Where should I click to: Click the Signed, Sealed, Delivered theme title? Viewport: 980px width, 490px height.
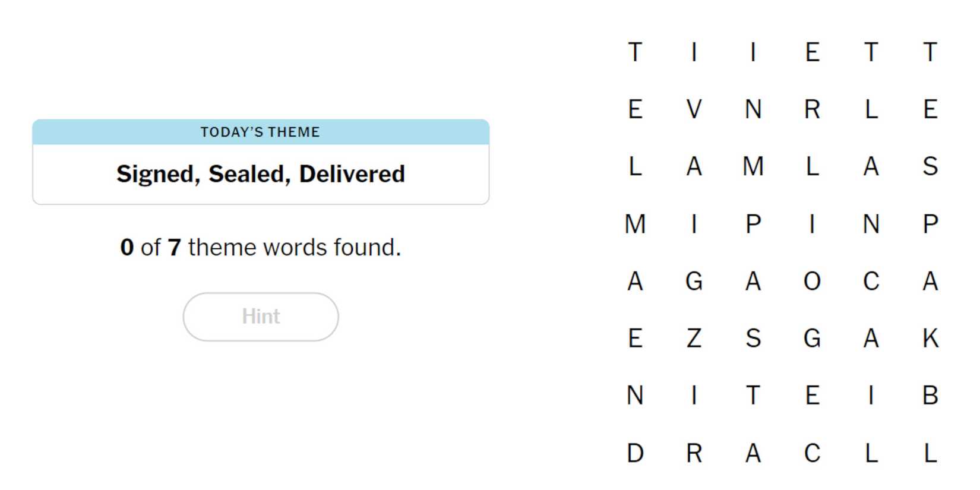[x=261, y=174]
